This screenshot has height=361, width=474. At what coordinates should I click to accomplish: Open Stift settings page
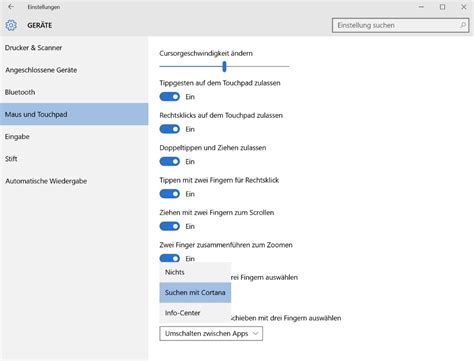click(x=74, y=159)
